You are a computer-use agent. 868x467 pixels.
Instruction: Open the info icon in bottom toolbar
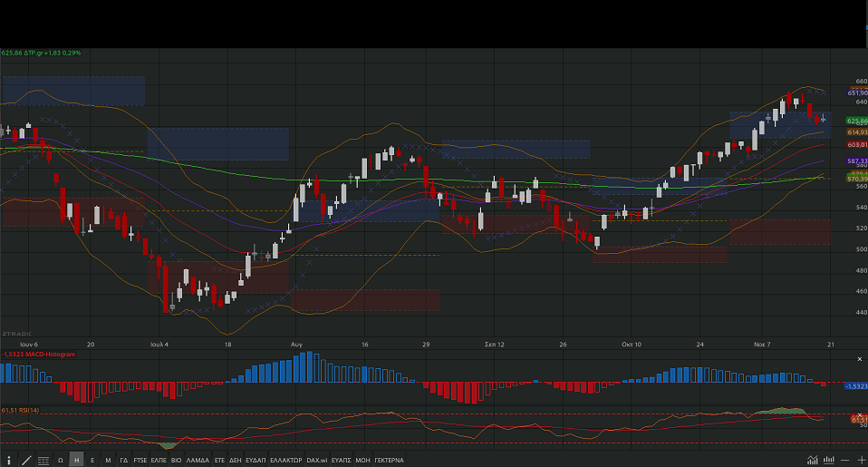click(x=9, y=461)
